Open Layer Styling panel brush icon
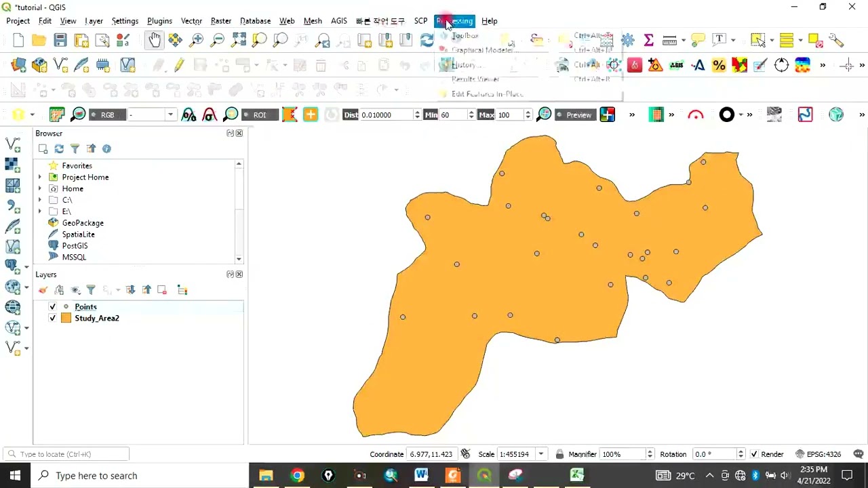Screen dimensions: 868x488 click(x=43, y=290)
